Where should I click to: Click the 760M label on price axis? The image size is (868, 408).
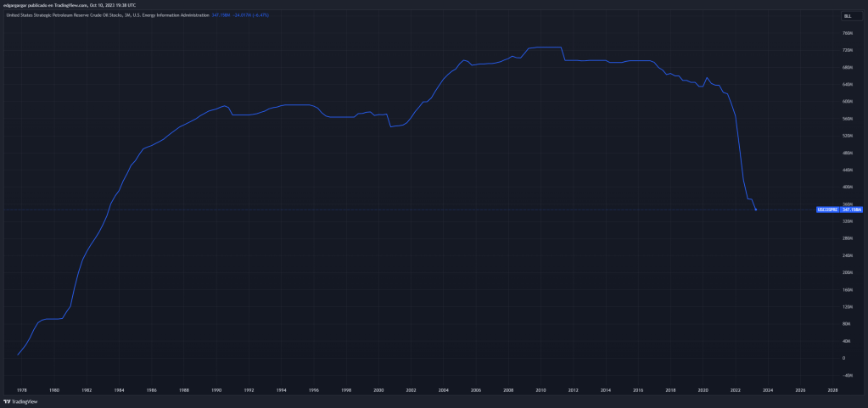coord(847,33)
